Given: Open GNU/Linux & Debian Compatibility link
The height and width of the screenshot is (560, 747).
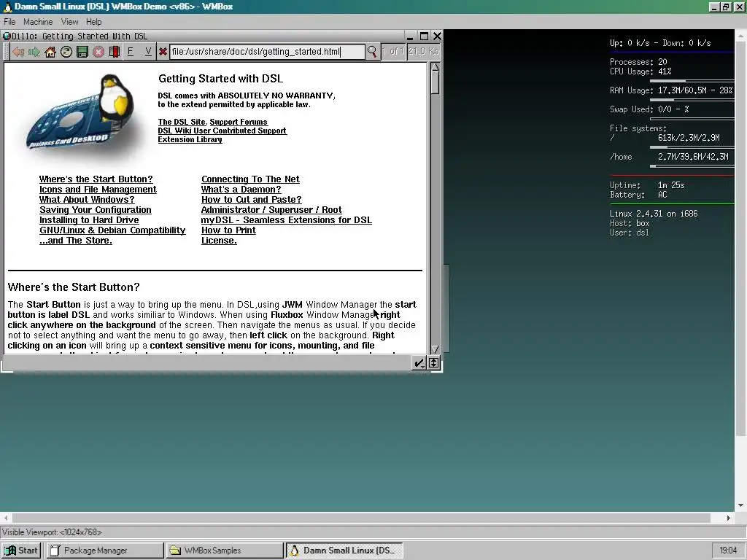Looking at the screenshot, I should point(112,230).
